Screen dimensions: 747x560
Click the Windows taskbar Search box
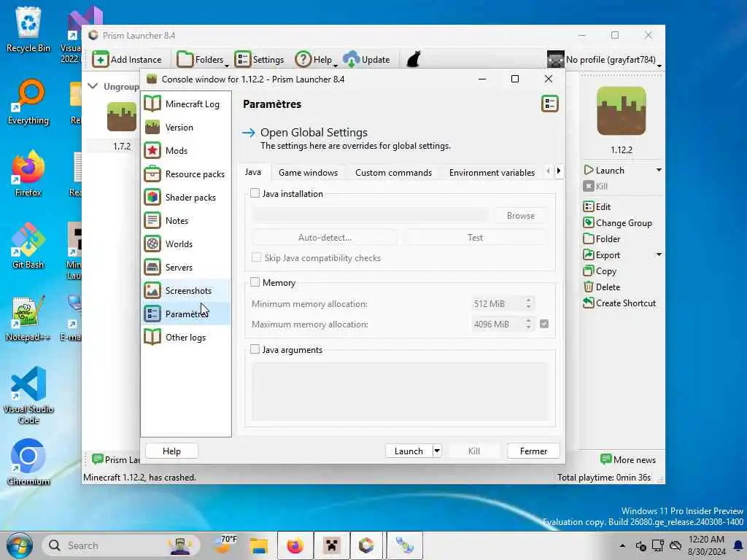click(x=121, y=545)
